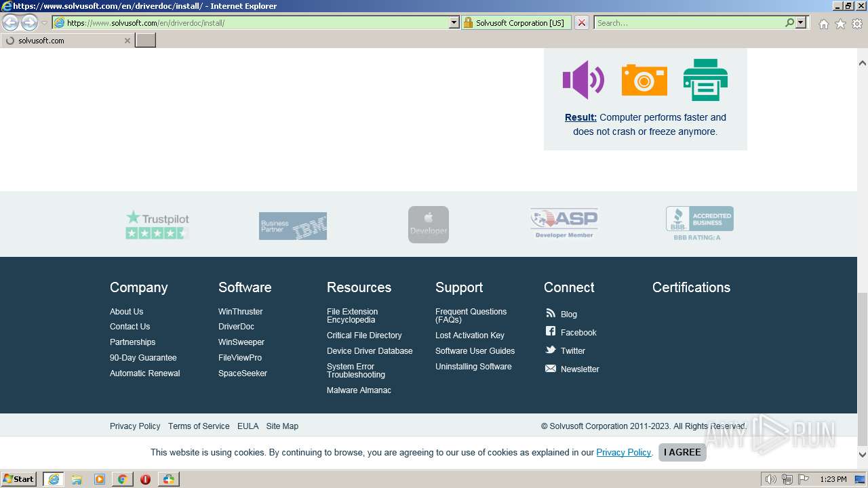Open the WinSweeper link
Viewport: 868px width, 488px height.
point(241,342)
